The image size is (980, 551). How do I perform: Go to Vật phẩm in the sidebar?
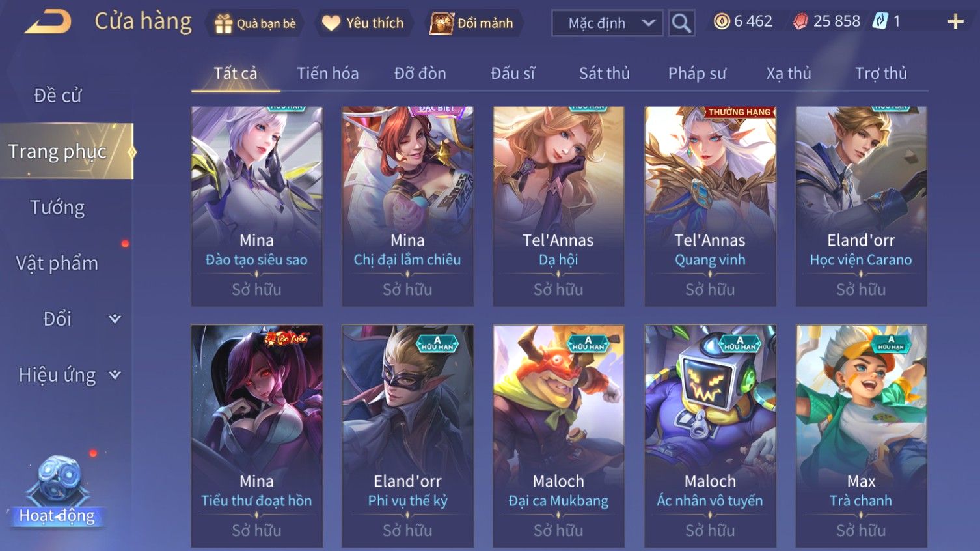click(x=57, y=263)
